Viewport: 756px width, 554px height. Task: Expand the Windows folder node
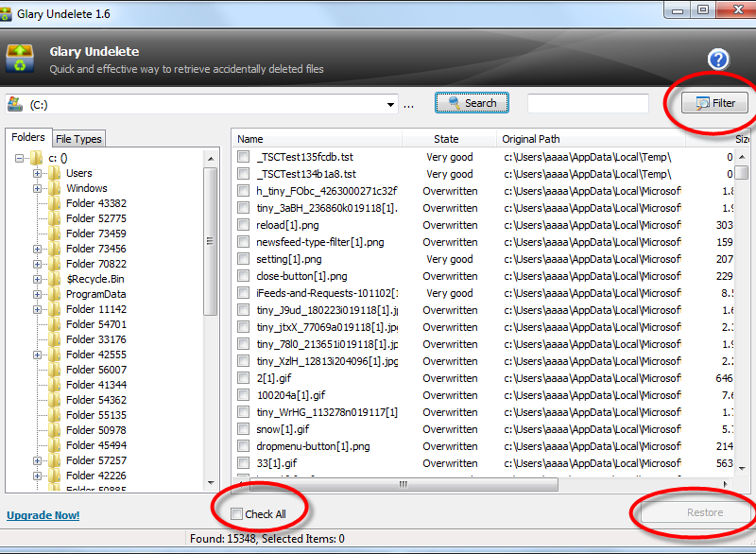click(37, 188)
